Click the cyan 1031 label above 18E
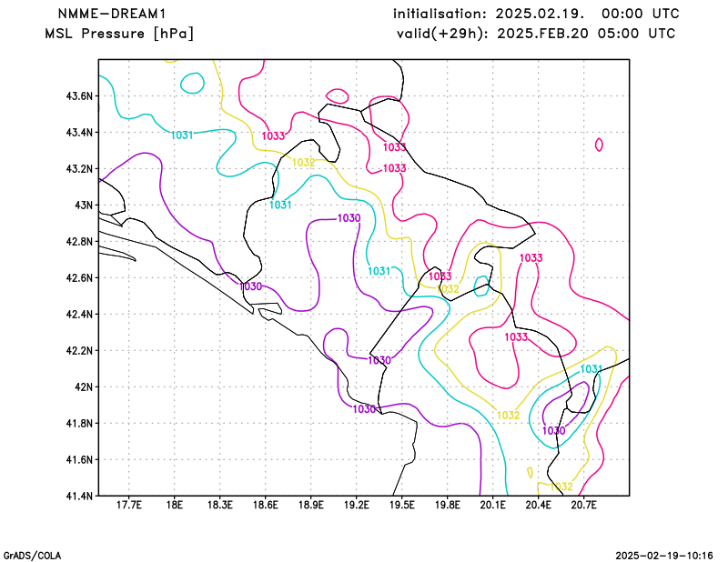 pyautogui.click(x=182, y=135)
